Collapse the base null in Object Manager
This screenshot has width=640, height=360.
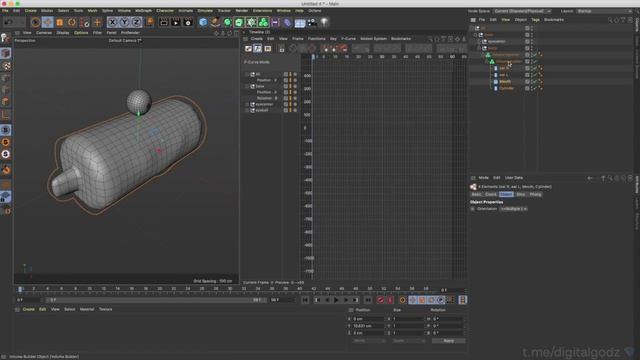pyautogui.click(x=475, y=35)
